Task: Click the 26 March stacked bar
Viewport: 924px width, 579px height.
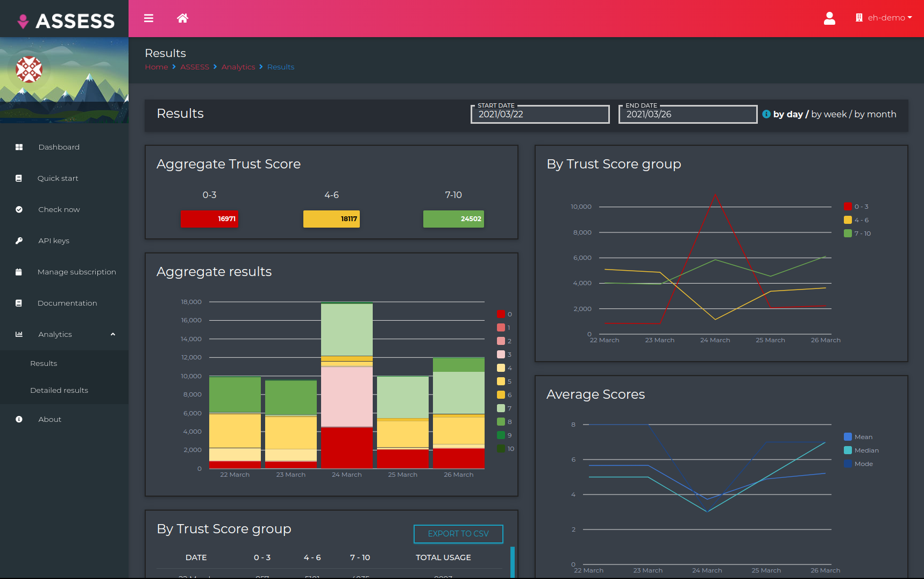Action: (459, 413)
